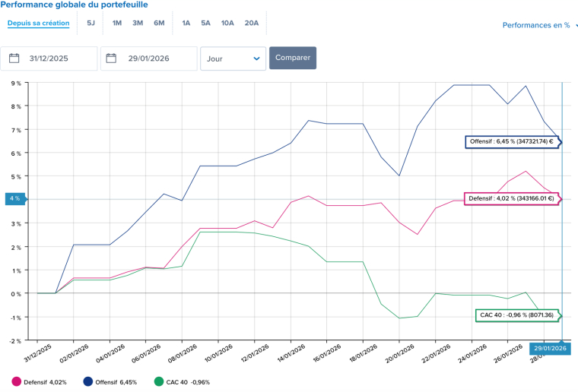The width and height of the screenshot is (578, 392).
Task: Choose the 3M time range
Action: (x=138, y=23)
